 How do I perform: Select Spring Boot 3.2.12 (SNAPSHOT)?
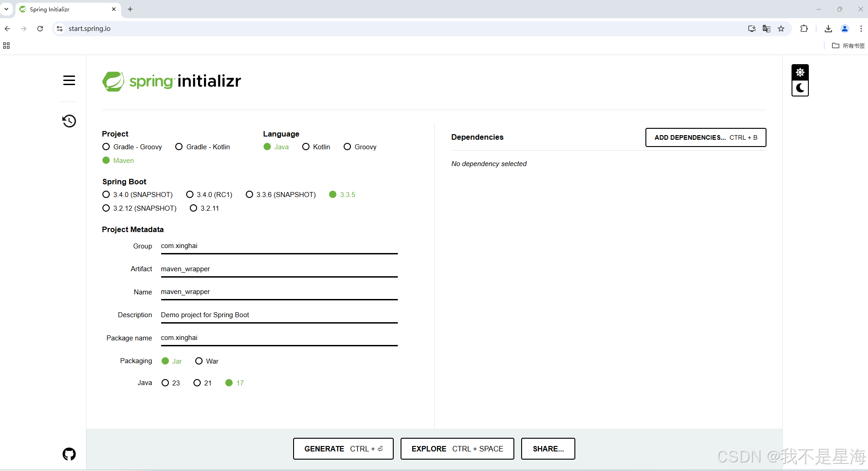(139, 208)
